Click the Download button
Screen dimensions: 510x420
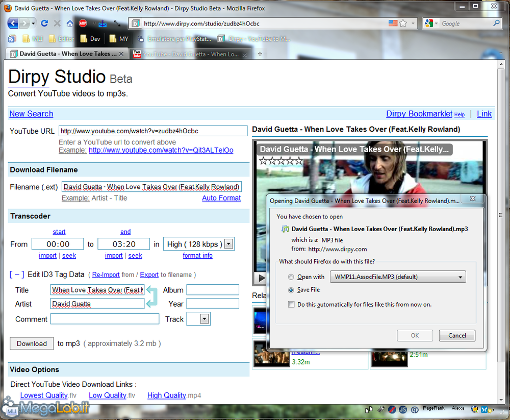[x=32, y=344]
